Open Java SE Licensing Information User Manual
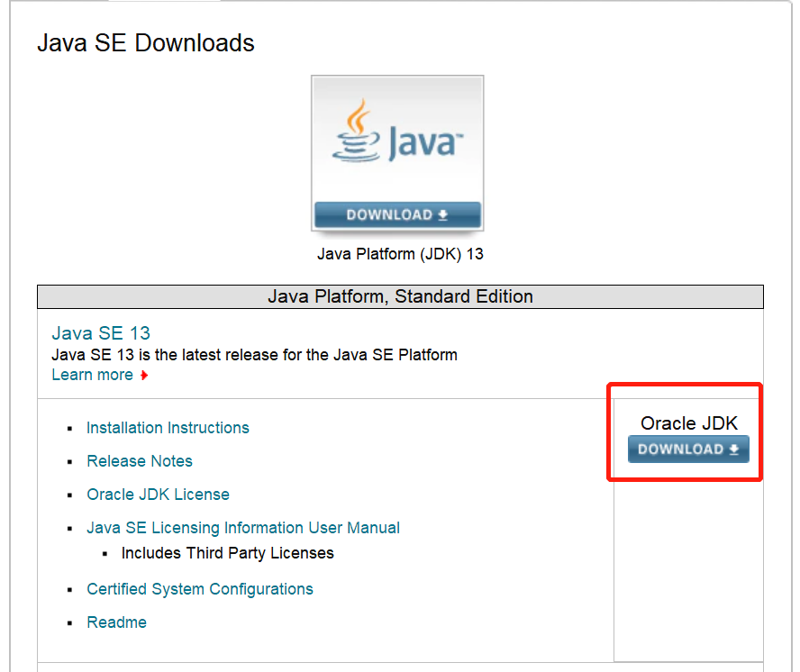Image resolution: width=800 pixels, height=672 pixels. click(243, 528)
